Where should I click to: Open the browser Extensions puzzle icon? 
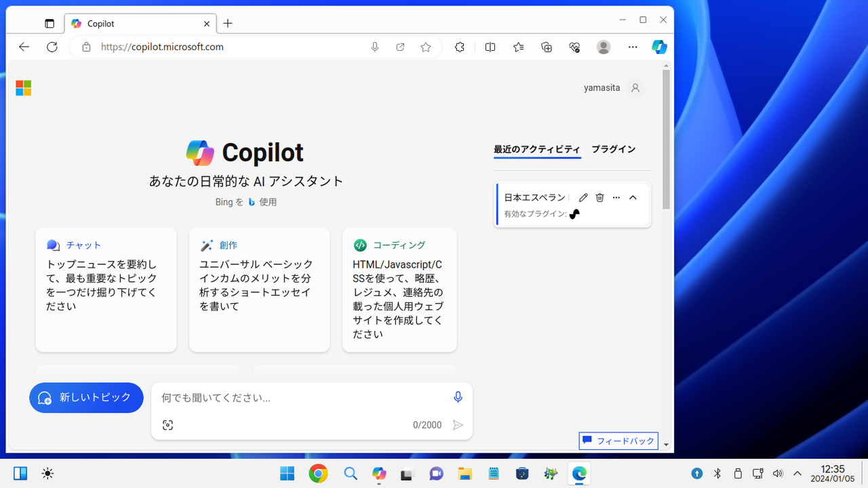(460, 47)
